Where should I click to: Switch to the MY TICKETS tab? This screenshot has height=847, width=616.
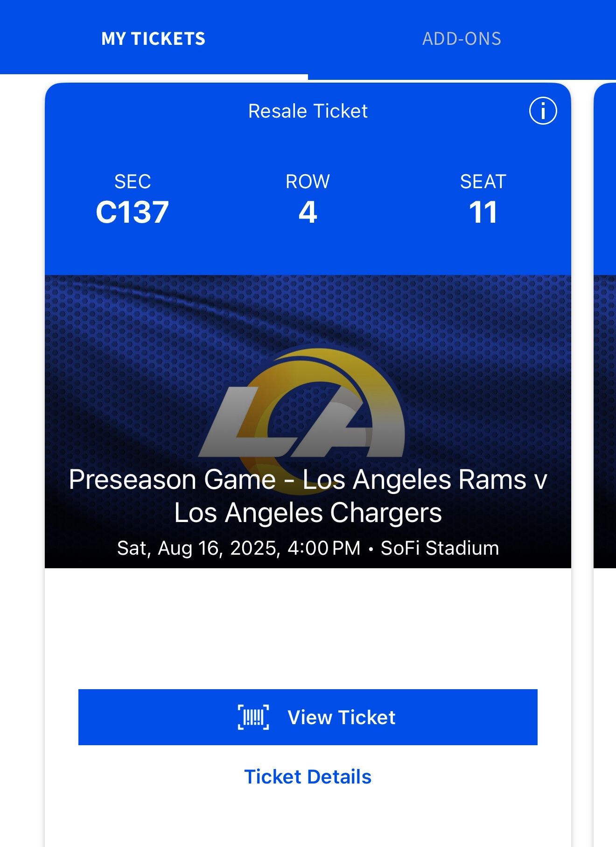pos(153,39)
